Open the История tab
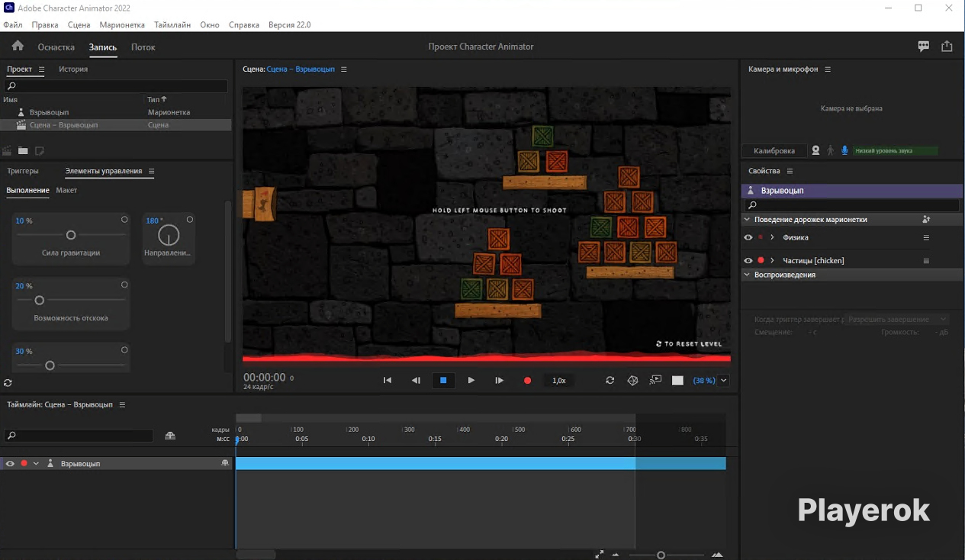 73,69
